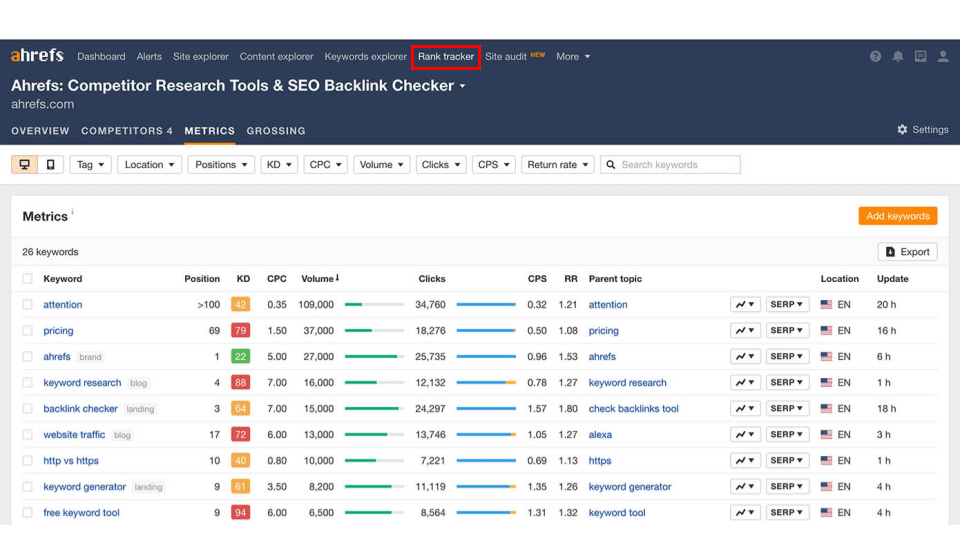Switch to the GROSSING tab
The width and height of the screenshot is (960, 540).
[276, 131]
